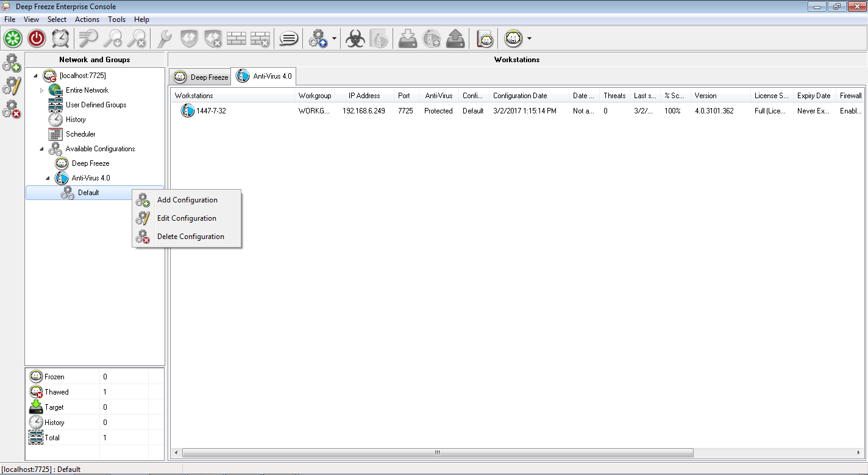Click the quick scan magnifier with lines icon
The height and width of the screenshot is (475, 868).
[x=88, y=38]
